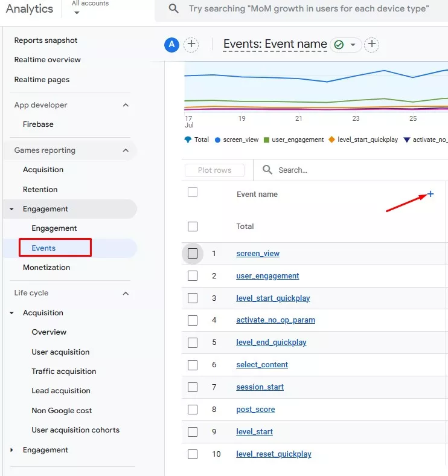Click the user_engagement legend square
448x476 pixels.
[266, 140]
